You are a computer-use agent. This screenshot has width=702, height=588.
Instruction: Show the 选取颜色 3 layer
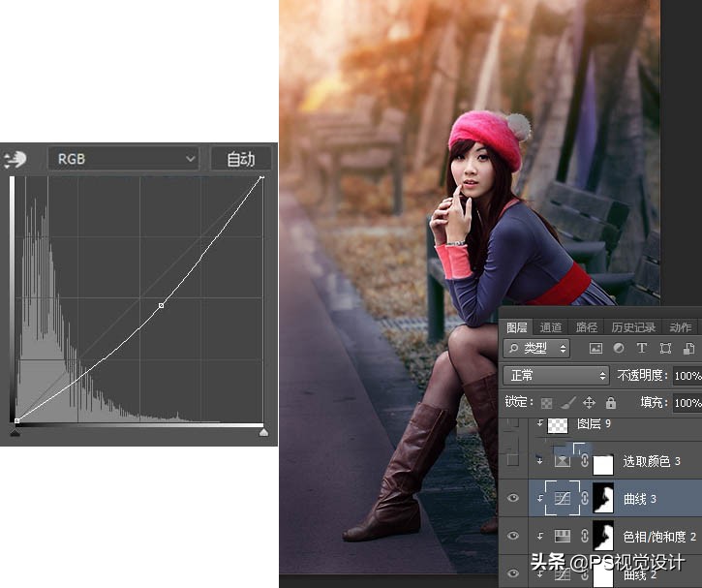(513, 461)
